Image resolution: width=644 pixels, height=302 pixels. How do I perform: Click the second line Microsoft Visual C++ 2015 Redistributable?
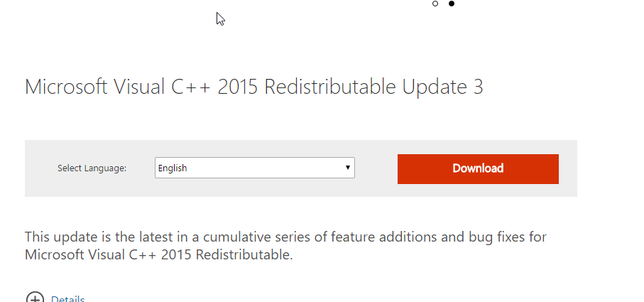click(158, 255)
